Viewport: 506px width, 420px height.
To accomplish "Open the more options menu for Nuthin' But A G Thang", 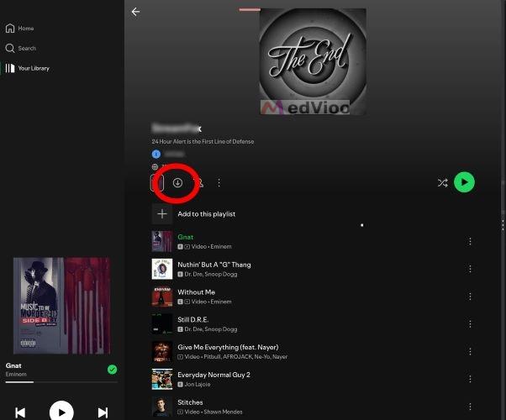I will 470,269.
